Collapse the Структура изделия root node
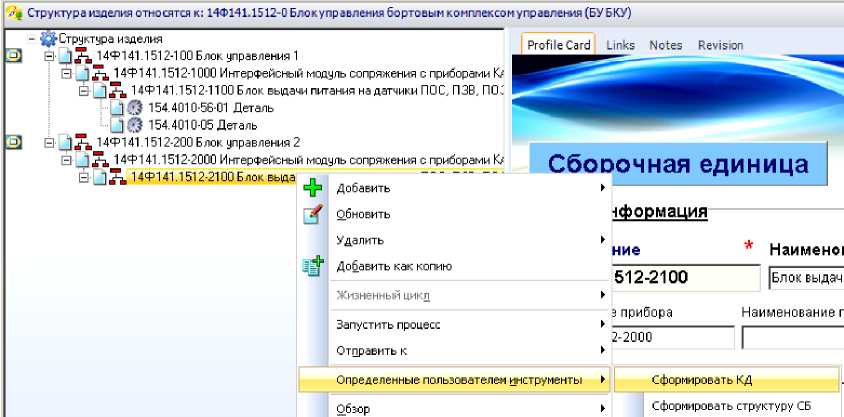 32,39
